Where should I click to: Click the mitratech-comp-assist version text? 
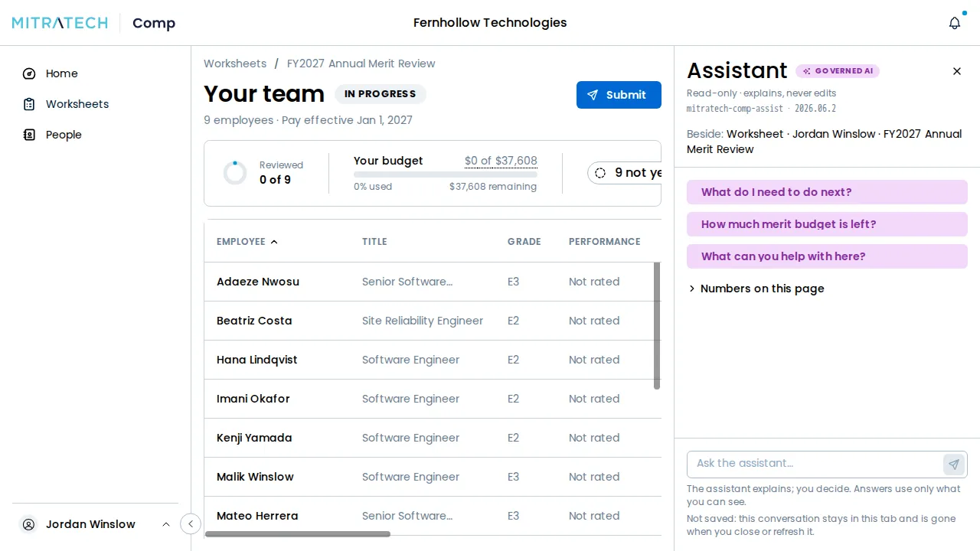coord(761,109)
